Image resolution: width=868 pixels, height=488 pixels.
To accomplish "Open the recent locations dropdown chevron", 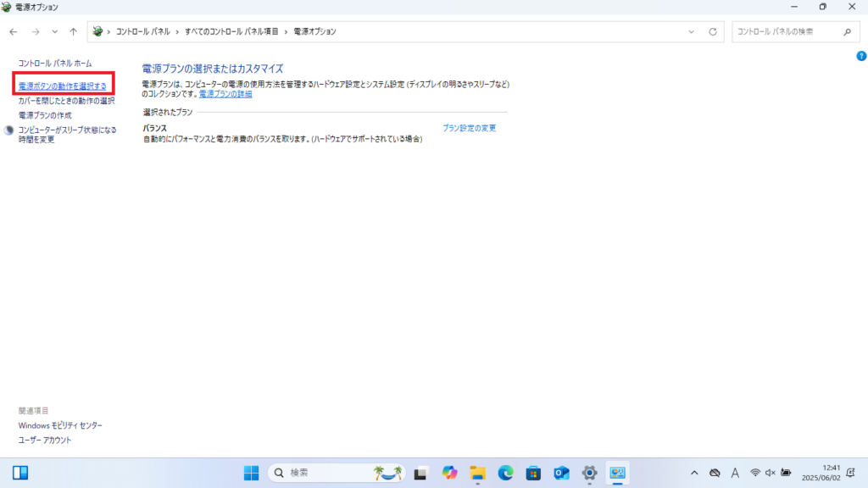I will click(55, 32).
